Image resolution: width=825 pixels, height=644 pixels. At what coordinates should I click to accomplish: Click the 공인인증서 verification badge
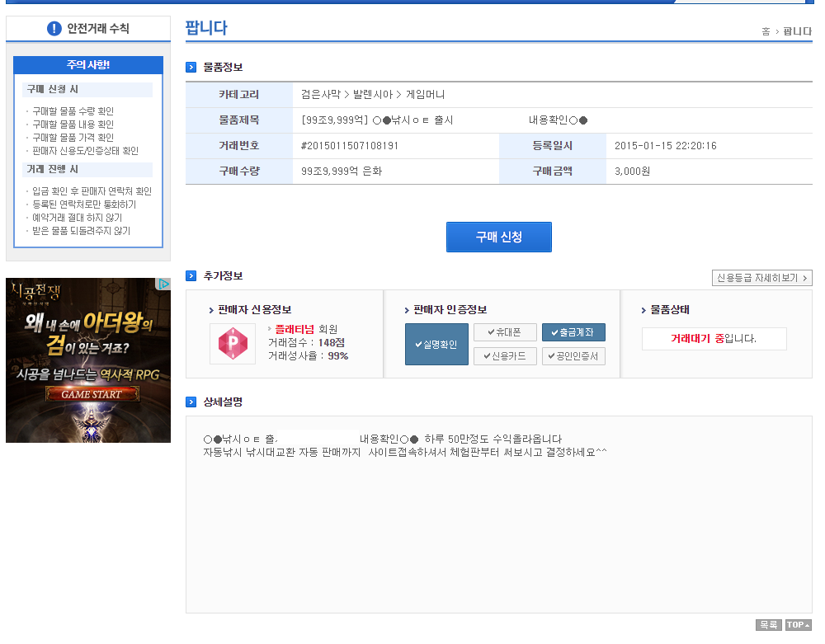click(573, 356)
